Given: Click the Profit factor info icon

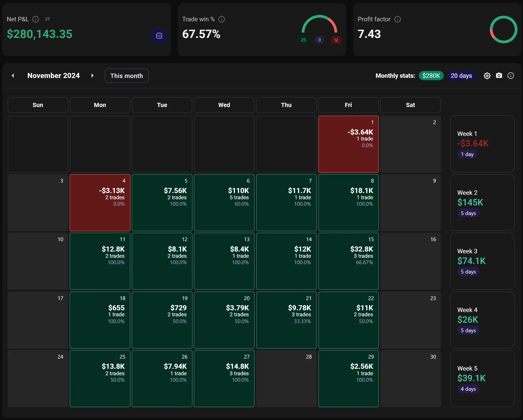Looking at the screenshot, I should [x=397, y=19].
